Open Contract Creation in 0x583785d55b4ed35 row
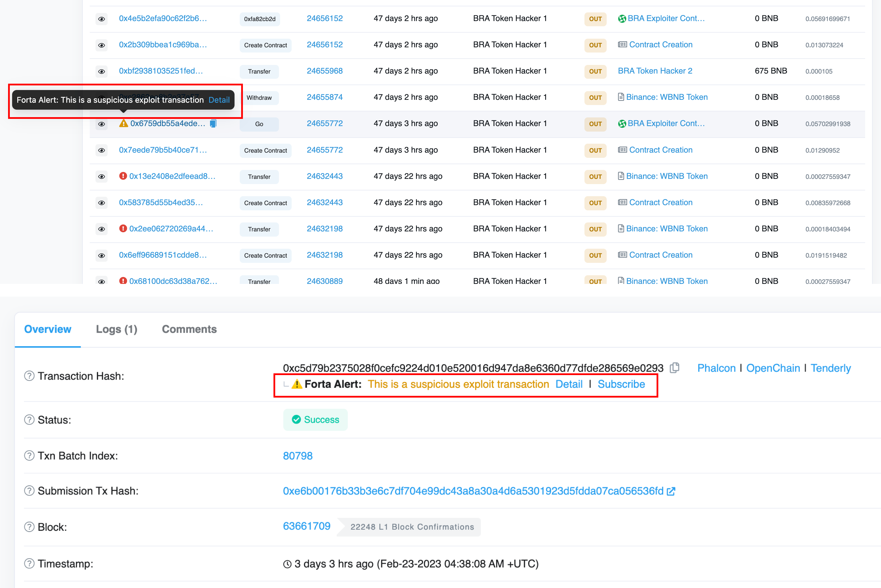Image resolution: width=881 pixels, height=588 pixels. pyautogui.click(x=661, y=203)
